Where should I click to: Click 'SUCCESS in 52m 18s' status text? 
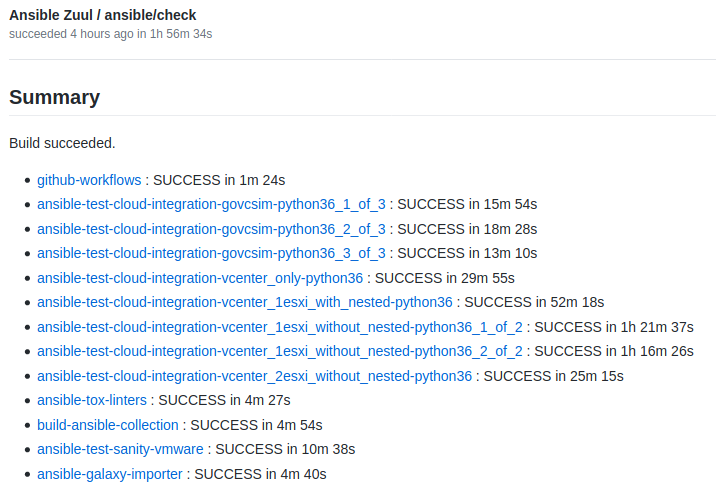point(534,302)
